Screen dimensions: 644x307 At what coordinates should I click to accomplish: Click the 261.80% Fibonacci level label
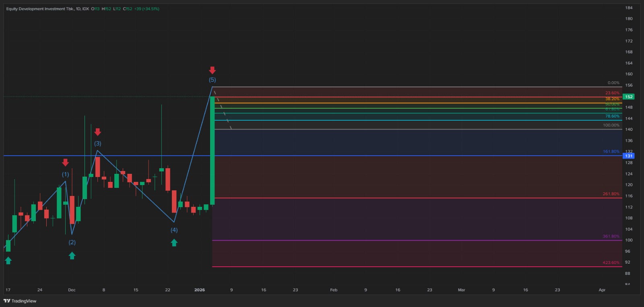click(x=611, y=194)
